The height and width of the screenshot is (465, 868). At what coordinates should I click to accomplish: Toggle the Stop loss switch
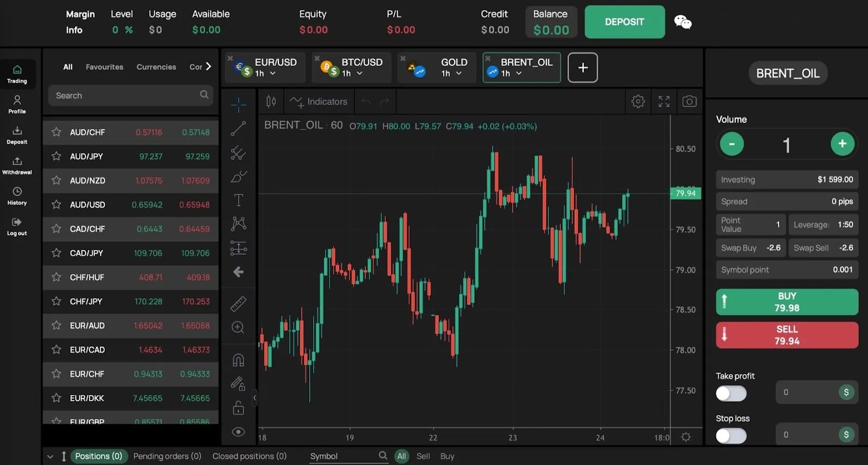(x=731, y=436)
